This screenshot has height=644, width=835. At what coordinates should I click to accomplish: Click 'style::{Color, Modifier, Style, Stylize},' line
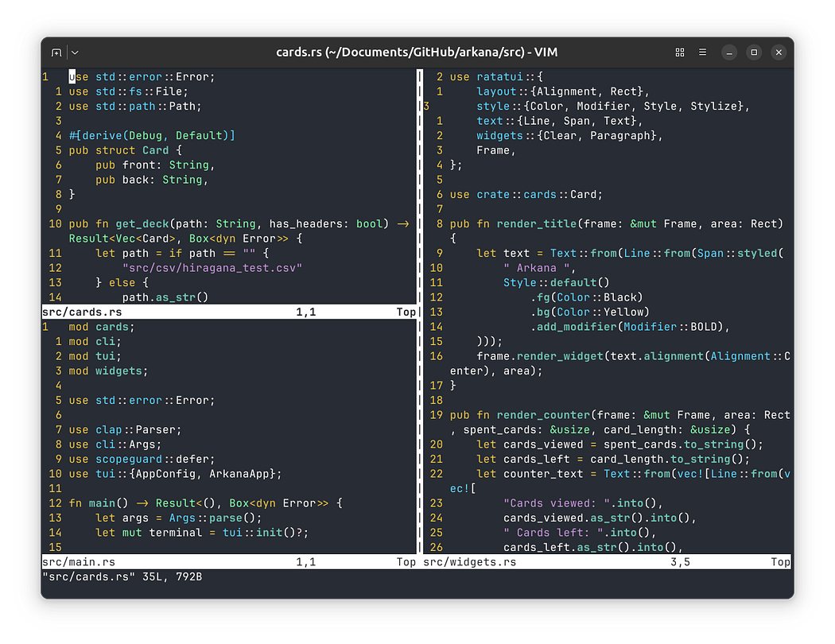tap(613, 107)
